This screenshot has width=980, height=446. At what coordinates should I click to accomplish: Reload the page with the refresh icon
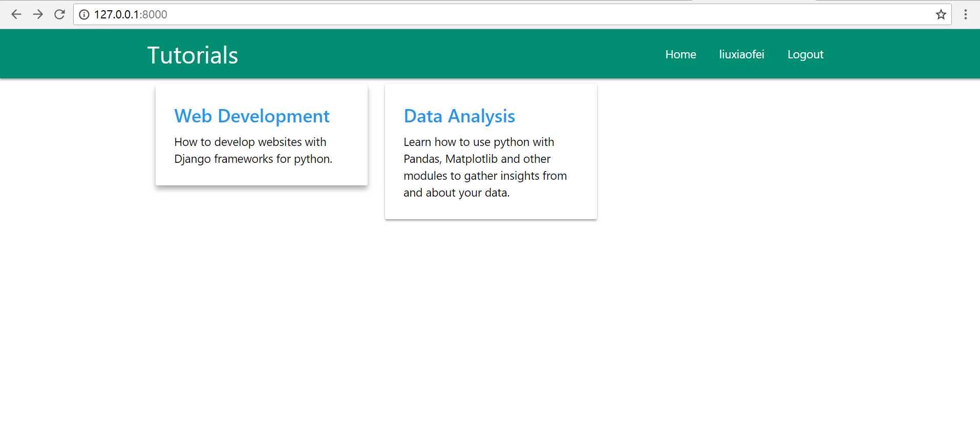pos(59,14)
